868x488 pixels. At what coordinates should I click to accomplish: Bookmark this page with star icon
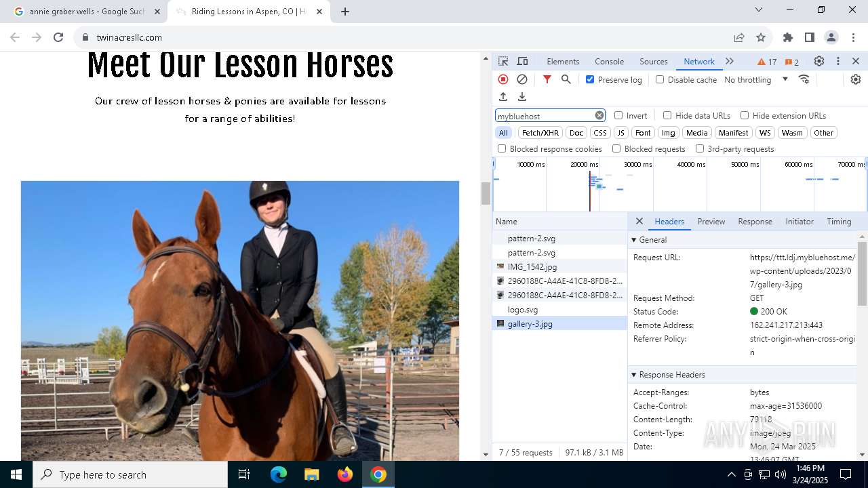pyautogui.click(x=761, y=37)
